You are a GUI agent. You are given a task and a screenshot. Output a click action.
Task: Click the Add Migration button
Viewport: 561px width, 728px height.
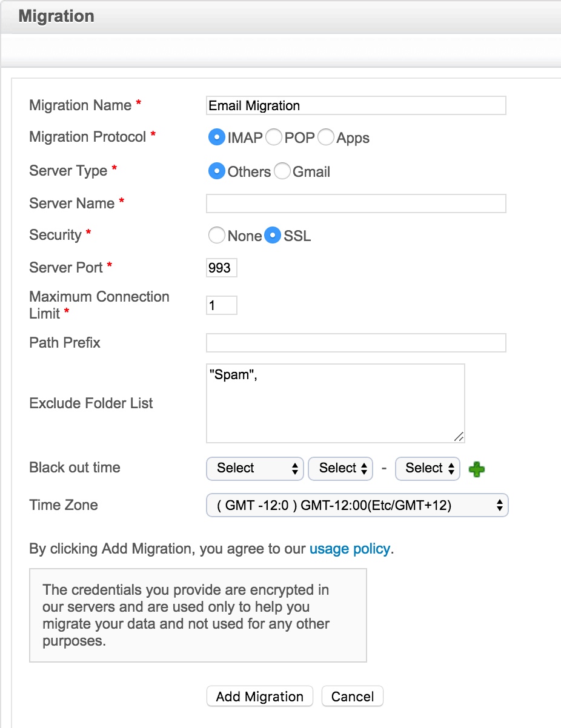pos(259,697)
